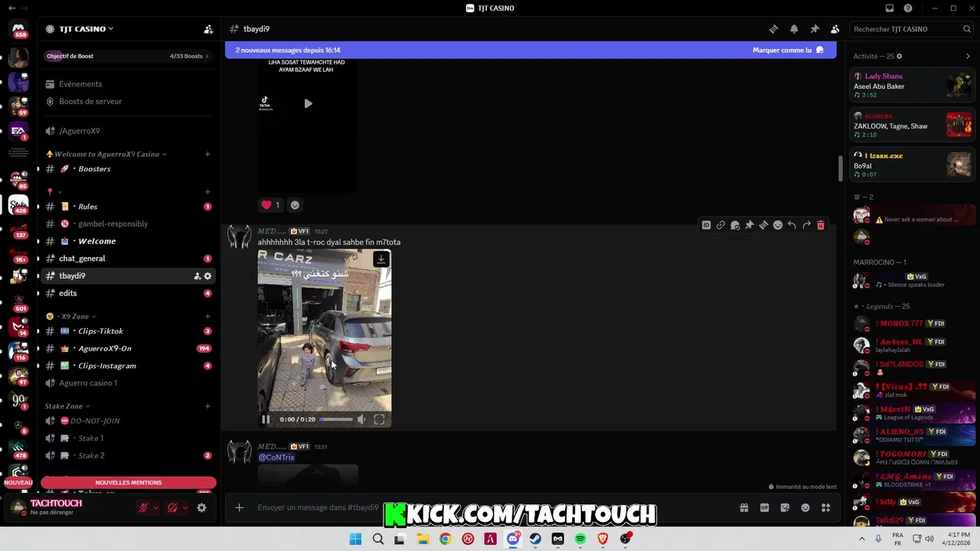980x551 pixels.
Task: Toggle headphone deafen in user panel
Action: 172,507
